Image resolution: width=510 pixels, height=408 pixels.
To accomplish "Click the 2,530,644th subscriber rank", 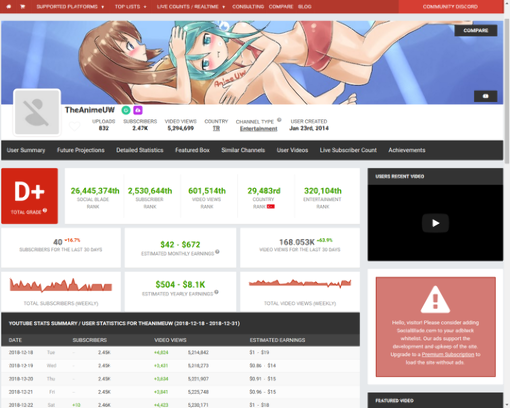I will pyautogui.click(x=150, y=191).
